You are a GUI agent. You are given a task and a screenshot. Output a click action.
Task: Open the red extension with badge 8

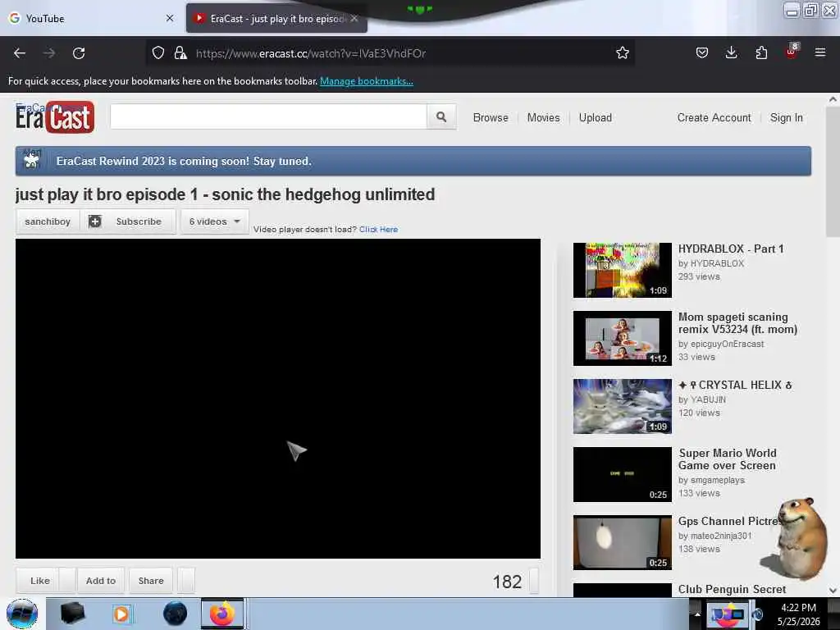(x=792, y=52)
